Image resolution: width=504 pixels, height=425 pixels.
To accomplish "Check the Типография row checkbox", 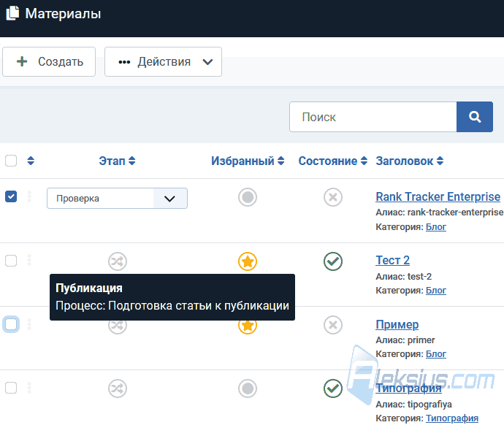I will coord(11,388).
